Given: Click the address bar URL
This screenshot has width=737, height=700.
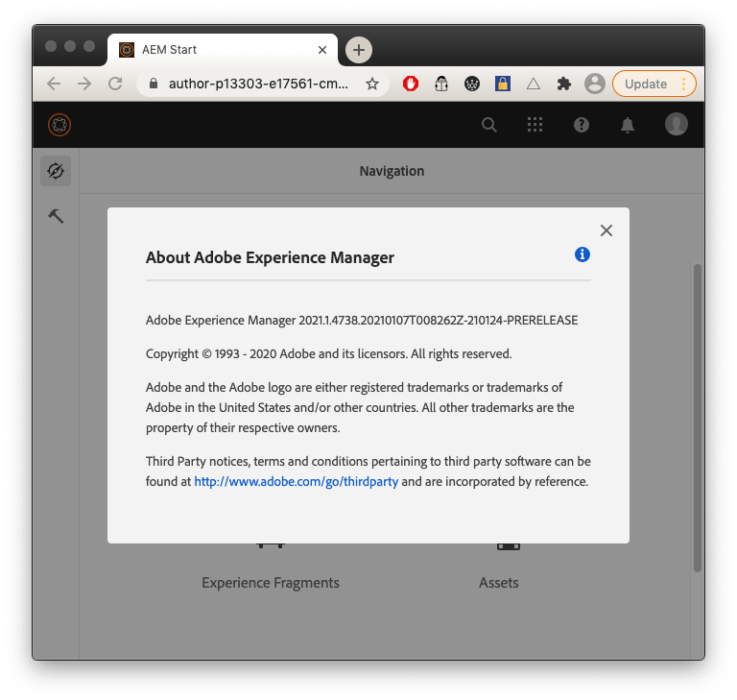Looking at the screenshot, I should tap(258, 84).
